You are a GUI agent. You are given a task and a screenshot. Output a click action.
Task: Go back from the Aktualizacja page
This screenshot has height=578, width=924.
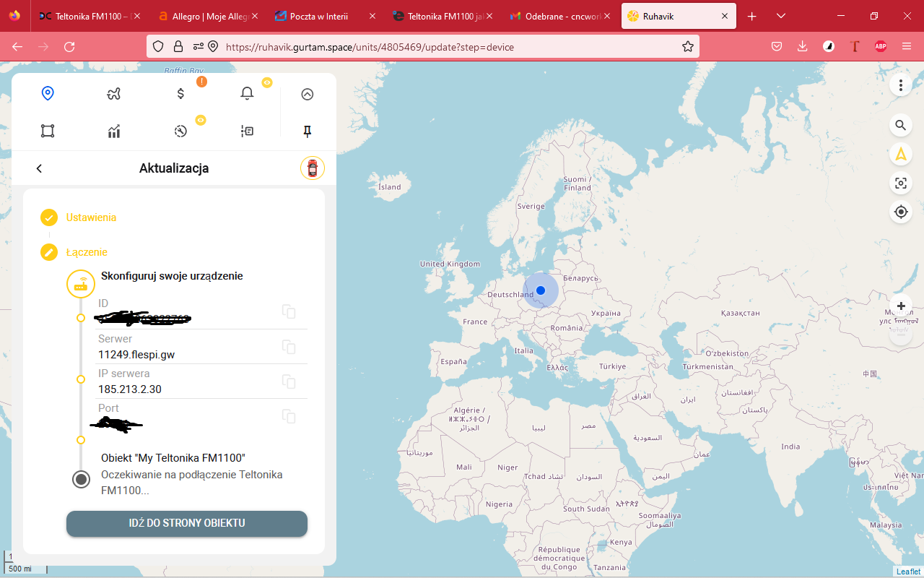click(39, 168)
